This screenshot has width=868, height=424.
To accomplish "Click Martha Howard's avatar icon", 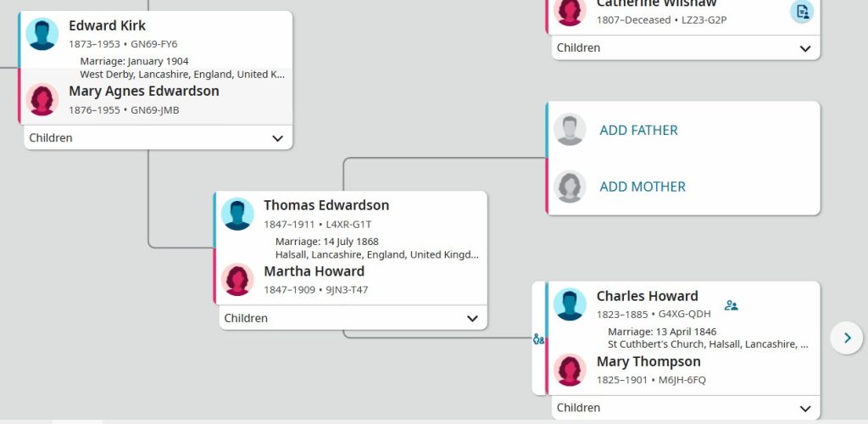I will [x=237, y=280].
